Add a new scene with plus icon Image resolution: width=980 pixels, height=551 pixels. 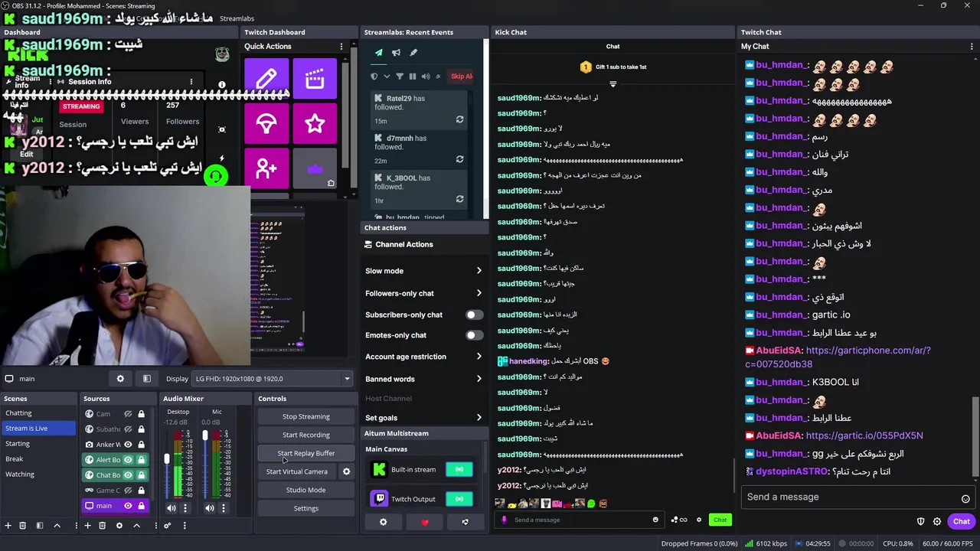click(x=8, y=526)
